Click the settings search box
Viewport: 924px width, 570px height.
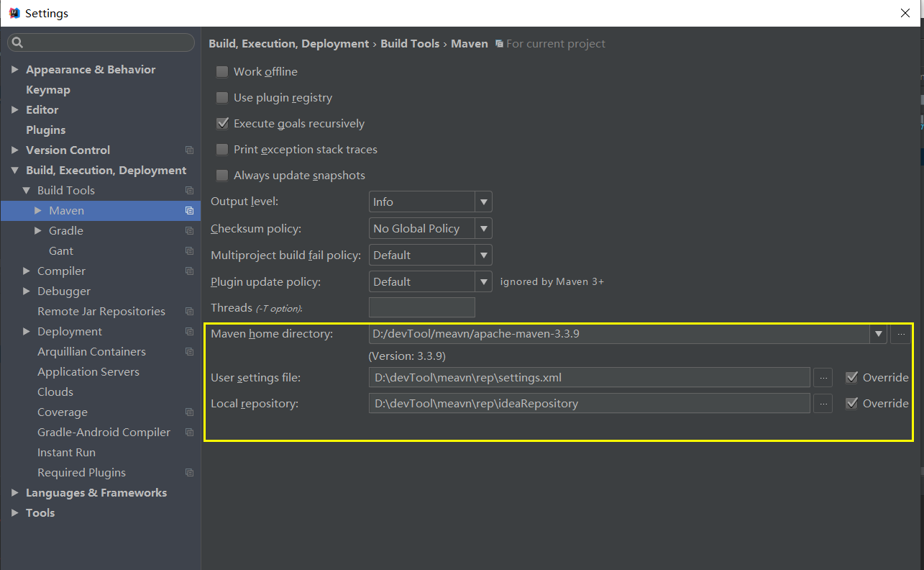tap(101, 42)
